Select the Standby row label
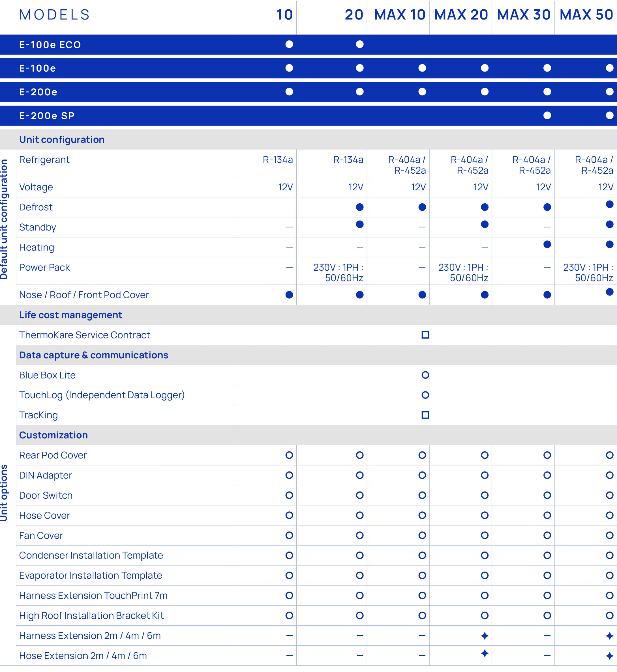The width and height of the screenshot is (617, 672). [37, 228]
